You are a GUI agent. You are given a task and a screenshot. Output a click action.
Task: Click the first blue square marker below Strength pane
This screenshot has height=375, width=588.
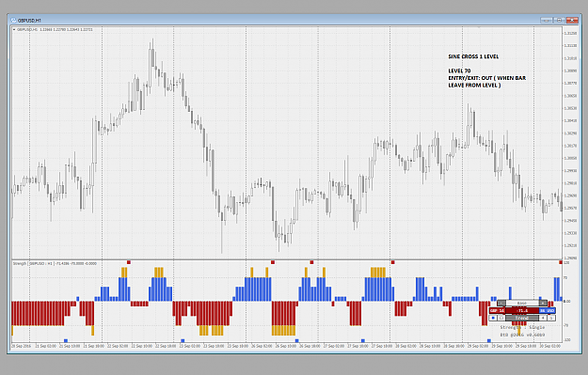66,340
